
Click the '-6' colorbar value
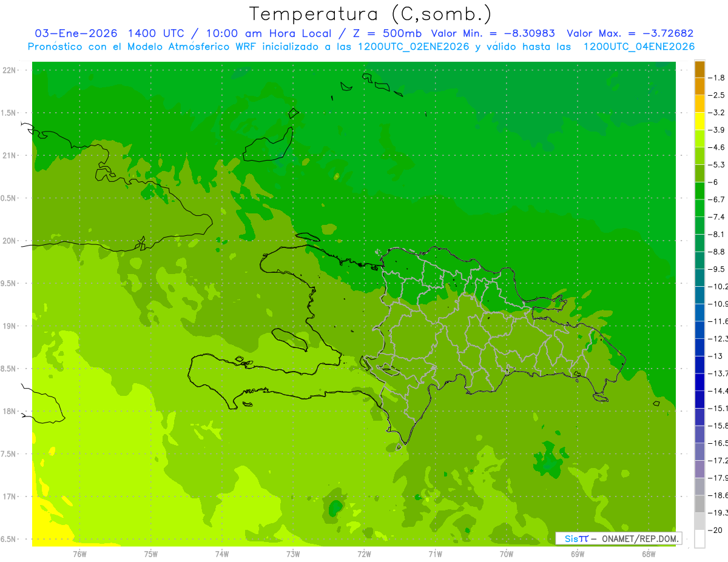pos(715,182)
